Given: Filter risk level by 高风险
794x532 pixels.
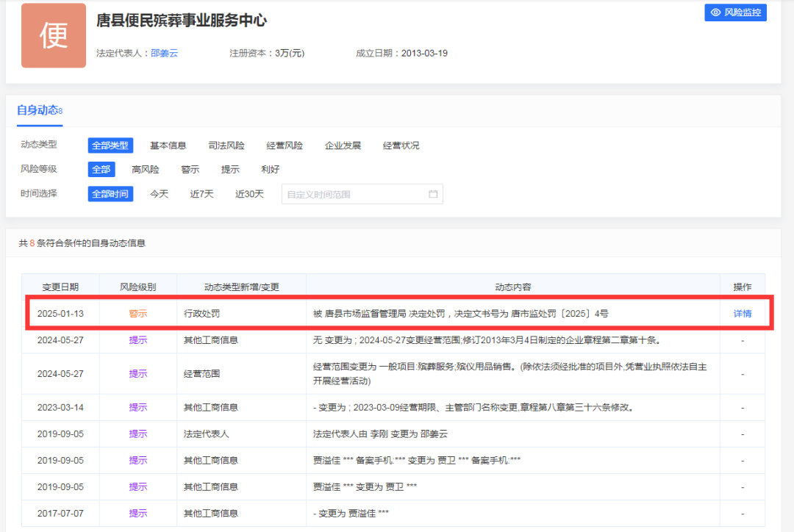Looking at the screenshot, I should 145,170.
